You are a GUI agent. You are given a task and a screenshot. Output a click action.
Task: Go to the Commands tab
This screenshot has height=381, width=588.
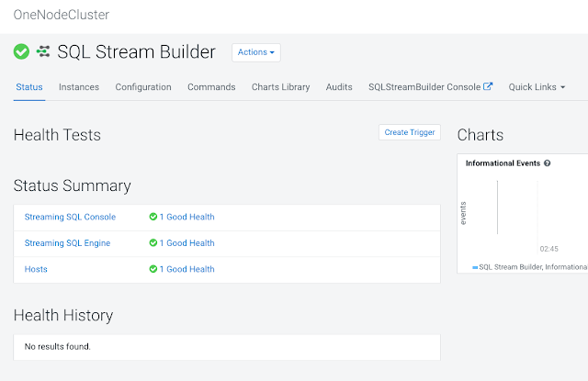211,87
